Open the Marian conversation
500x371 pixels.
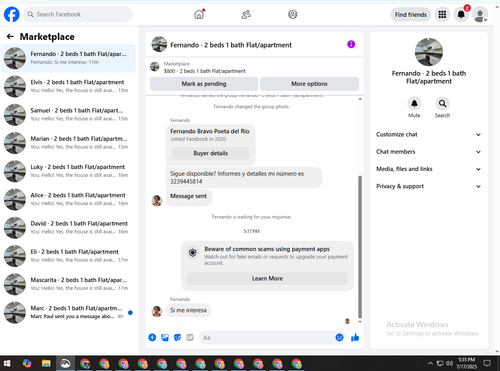tap(68, 143)
